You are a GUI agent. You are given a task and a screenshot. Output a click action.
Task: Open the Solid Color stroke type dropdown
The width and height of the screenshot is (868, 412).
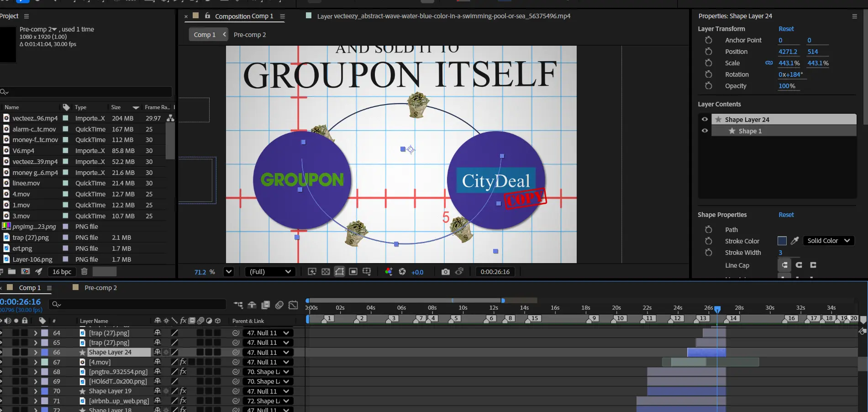pos(828,241)
